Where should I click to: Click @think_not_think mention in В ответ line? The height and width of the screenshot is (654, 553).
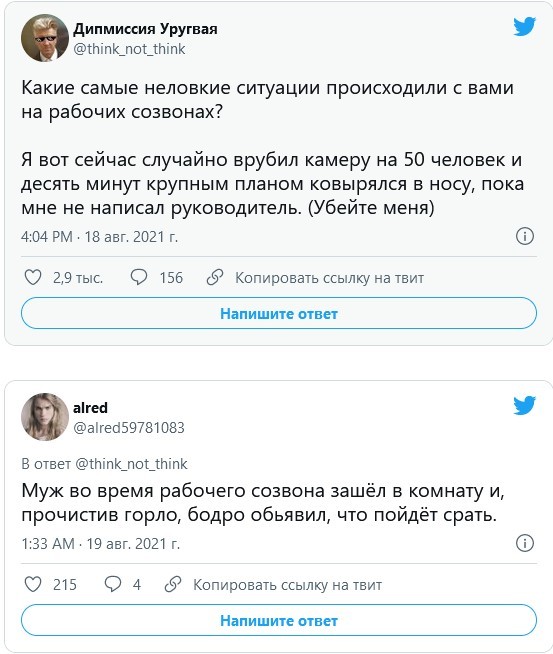point(131,464)
